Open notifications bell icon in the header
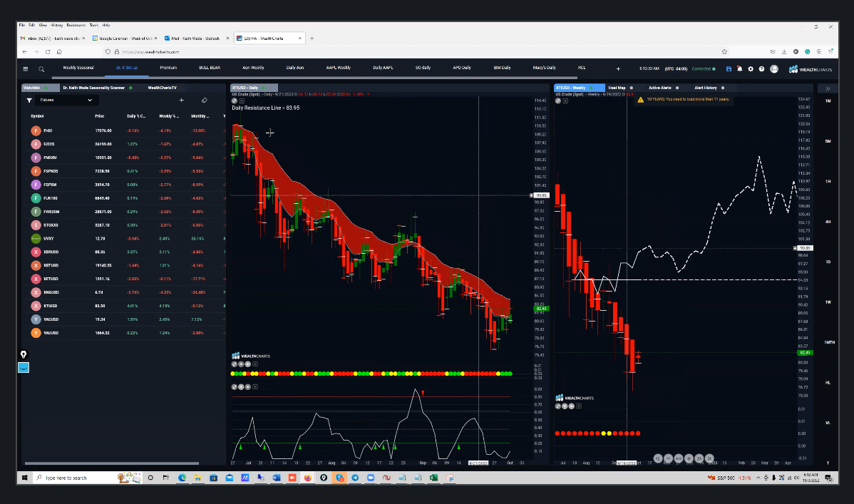This screenshot has width=854, height=504. [x=740, y=68]
